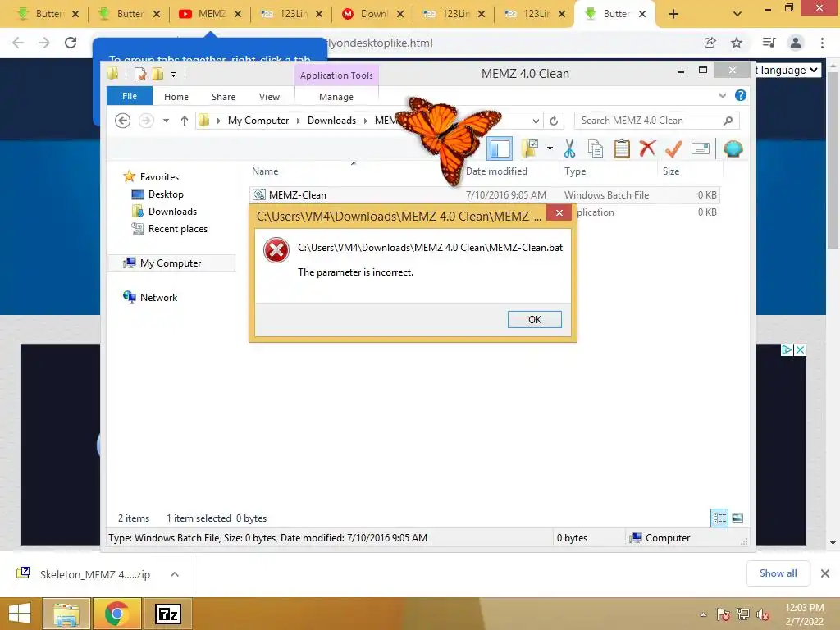840x630 pixels.
Task: Click the Properties icon in Quick Access Toolbar
Action: (139, 74)
